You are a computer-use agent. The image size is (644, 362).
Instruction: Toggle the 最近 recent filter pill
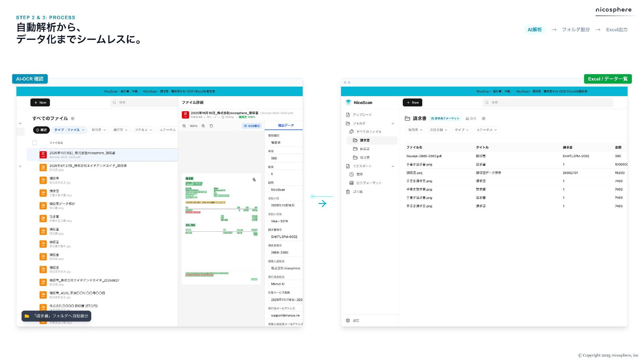[x=41, y=130]
